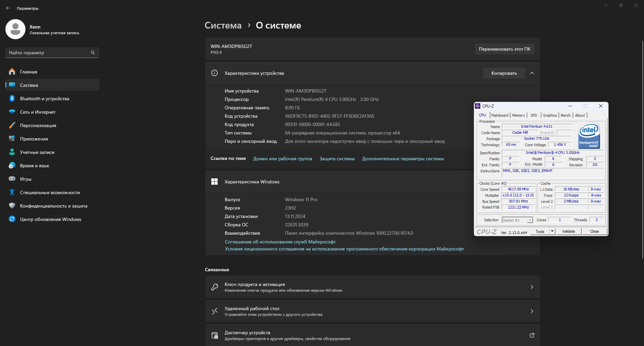
Task: Open the Network and Internet section icon
Action: pyautogui.click(x=12, y=112)
